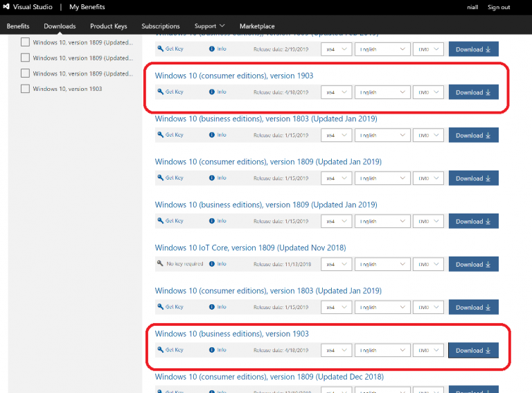Viewport: 532px width, 393px height.
Task: Go to Marketplace in navigation bar
Action: tap(257, 26)
